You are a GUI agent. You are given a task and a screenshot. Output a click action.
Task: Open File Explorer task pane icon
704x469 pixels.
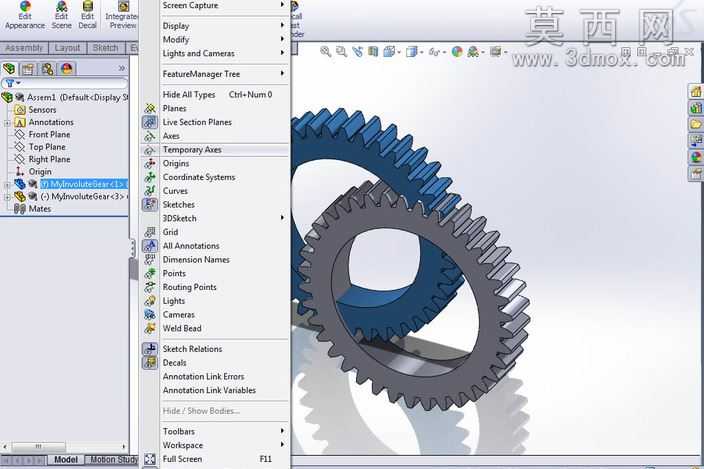696,124
